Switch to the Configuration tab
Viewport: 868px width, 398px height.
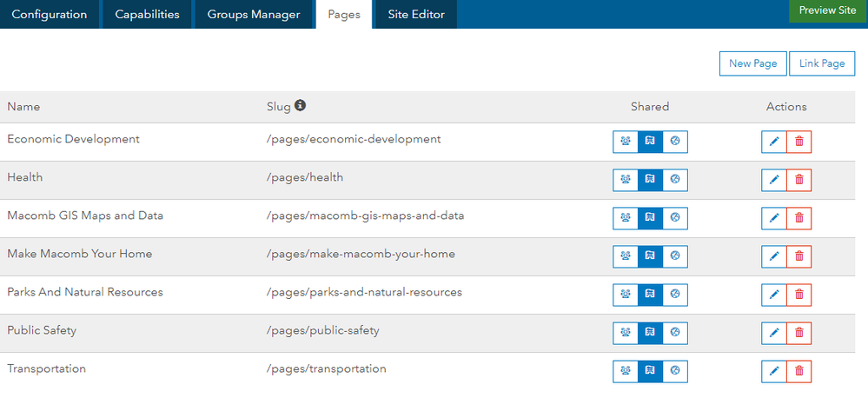click(x=50, y=15)
